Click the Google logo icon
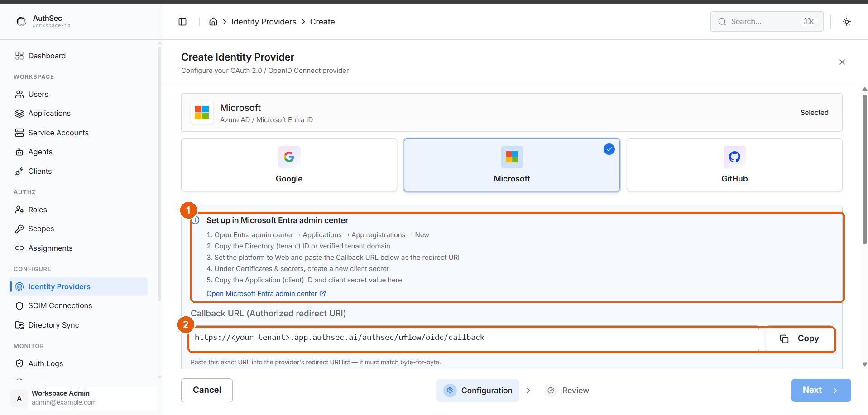The image size is (868, 415). point(289,157)
